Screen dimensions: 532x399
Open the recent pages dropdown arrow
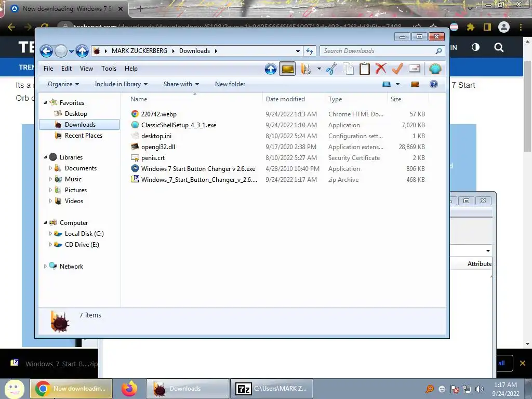pos(71,51)
